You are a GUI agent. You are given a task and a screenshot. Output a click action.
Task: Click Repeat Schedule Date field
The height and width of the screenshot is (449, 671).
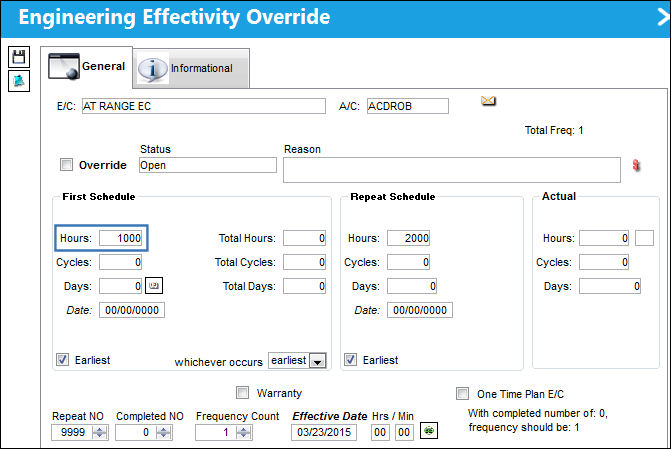coord(420,310)
